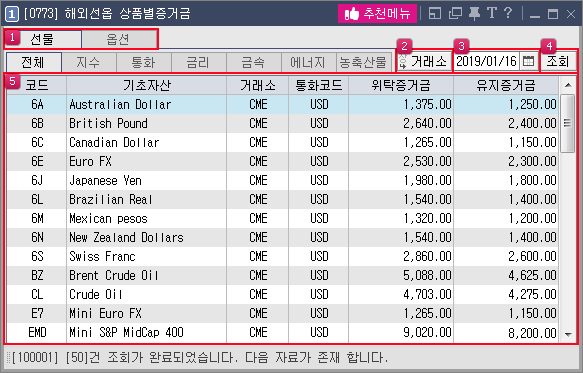Click the vertical scrollbar thumb
583x373 pixels.
tap(567, 123)
